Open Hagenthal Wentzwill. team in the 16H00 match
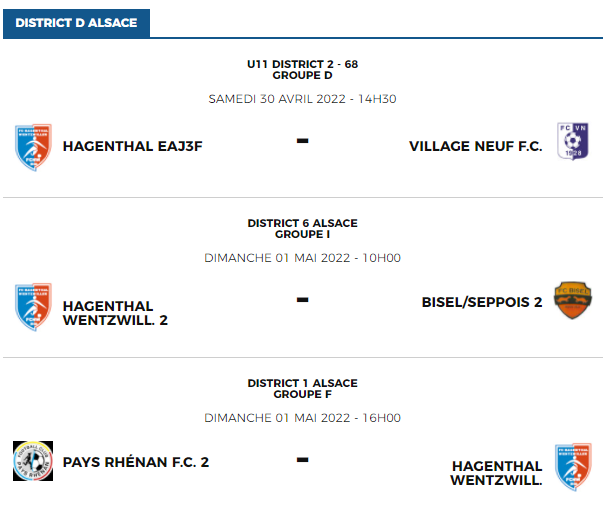611x513 pixels. pyautogui.click(x=497, y=473)
